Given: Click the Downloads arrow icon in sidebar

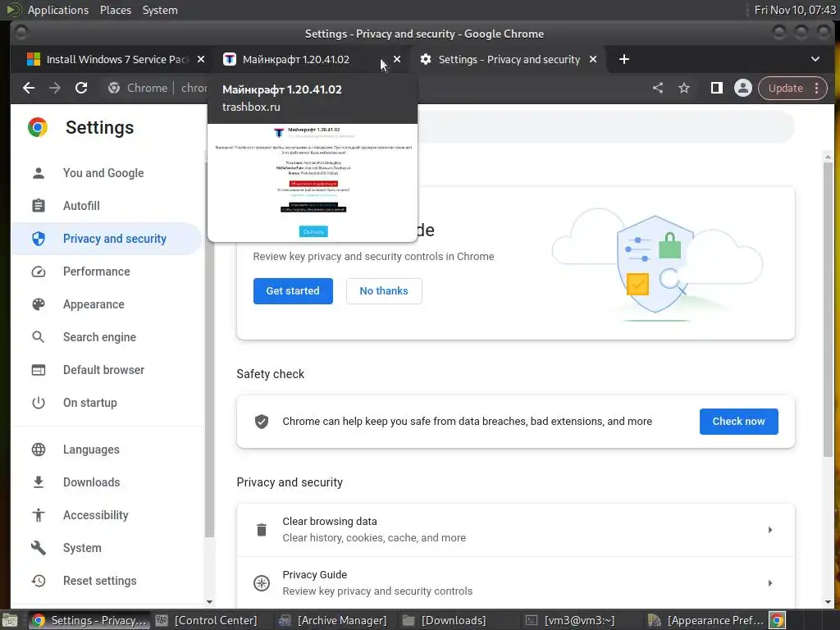Looking at the screenshot, I should (39, 482).
